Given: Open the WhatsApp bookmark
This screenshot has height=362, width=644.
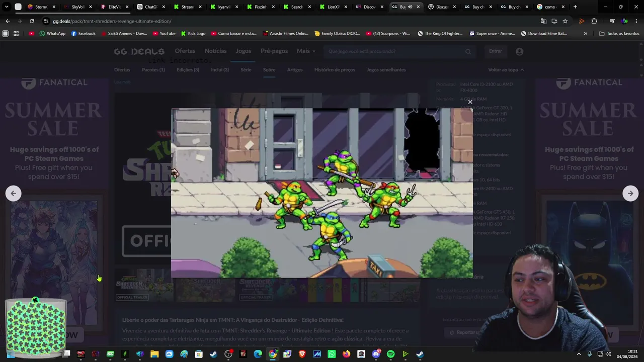Looking at the screenshot, I should (52, 33).
